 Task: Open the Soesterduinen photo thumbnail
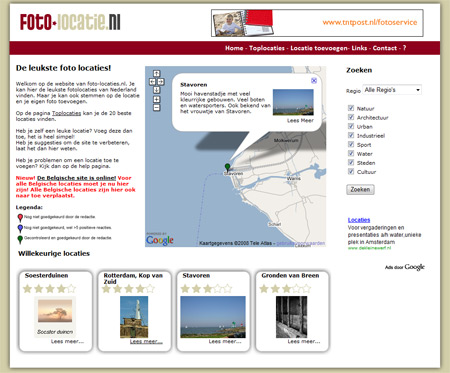pos(55,317)
